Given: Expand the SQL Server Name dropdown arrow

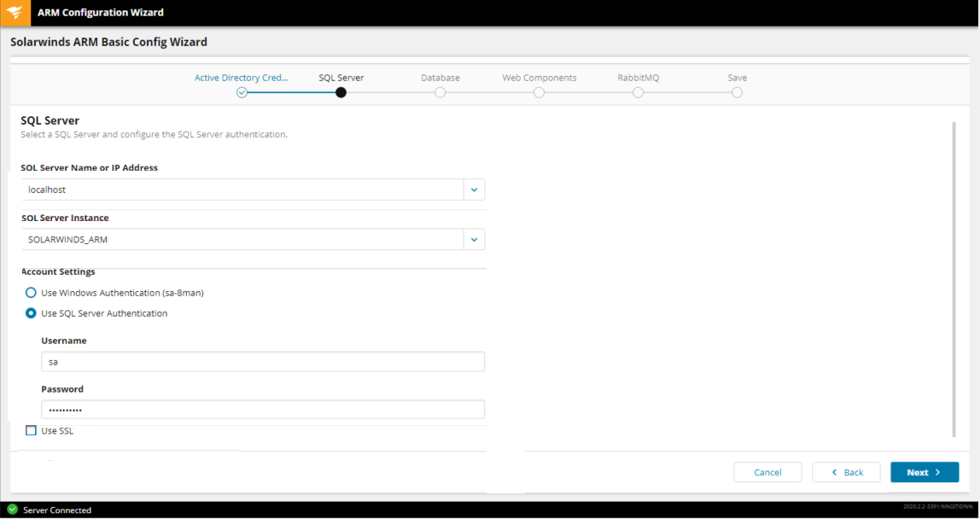Looking at the screenshot, I should click(x=474, y=190).
